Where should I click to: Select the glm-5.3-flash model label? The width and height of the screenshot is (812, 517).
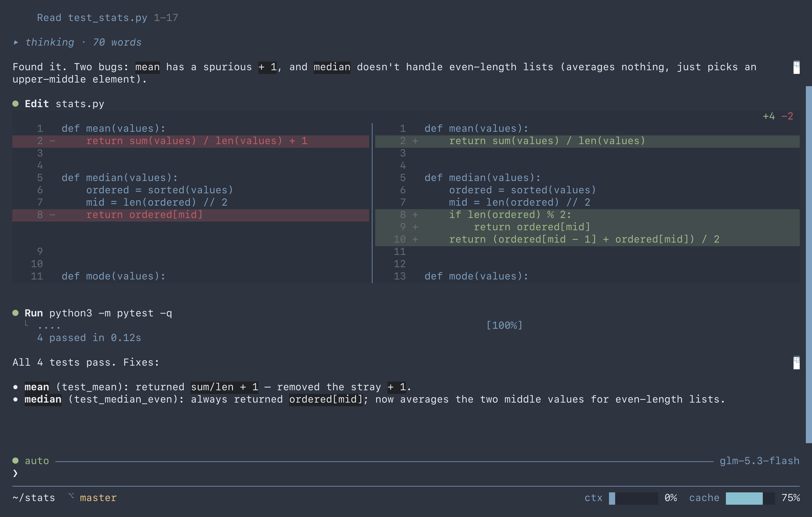pos(759,461)
